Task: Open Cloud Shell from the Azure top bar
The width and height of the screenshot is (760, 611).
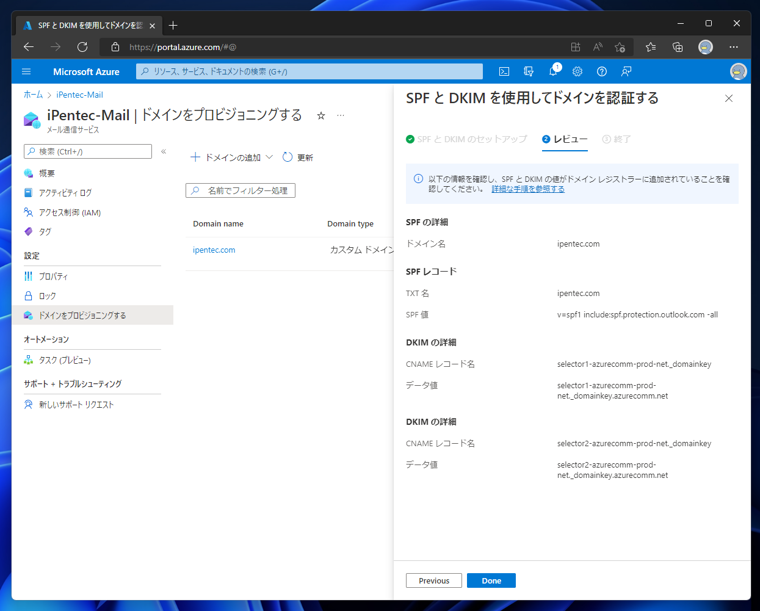Action: coord(504,72)
